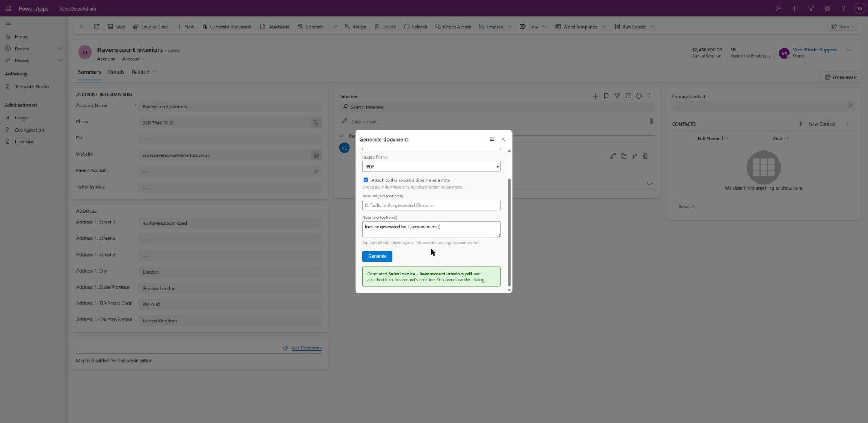
Task: Click Generate document in command bar
Action: tap(227, 27)
